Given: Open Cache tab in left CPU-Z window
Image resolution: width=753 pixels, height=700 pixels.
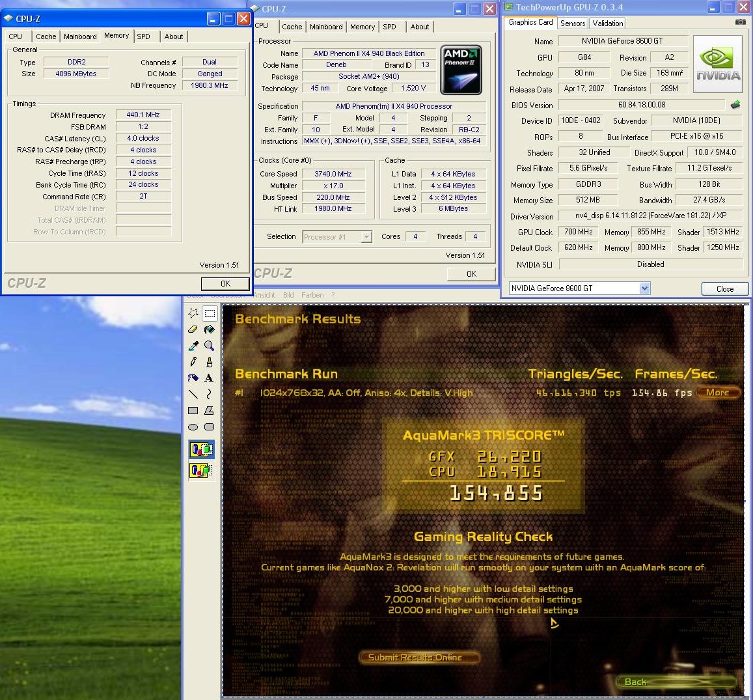Looking at the screenshot, I should click(46, 36).
